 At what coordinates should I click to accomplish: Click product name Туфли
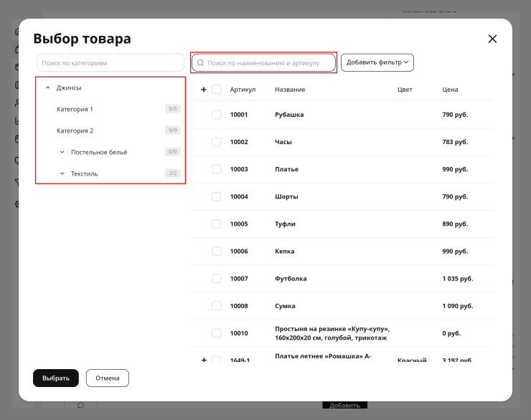(285, 224)
